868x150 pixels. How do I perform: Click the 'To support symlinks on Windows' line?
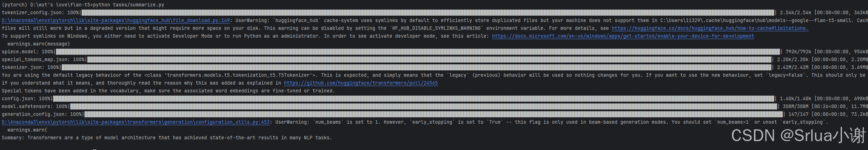click(x=378, y=36)
